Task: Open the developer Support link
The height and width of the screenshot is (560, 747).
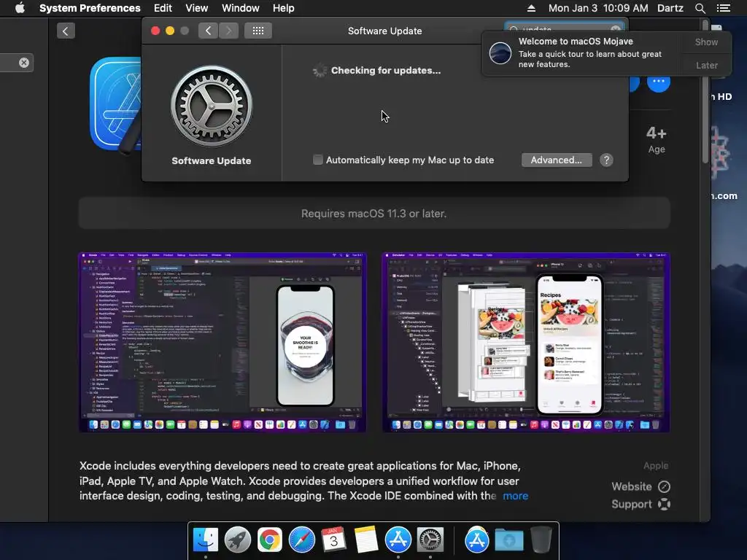Action: point(640,505)
